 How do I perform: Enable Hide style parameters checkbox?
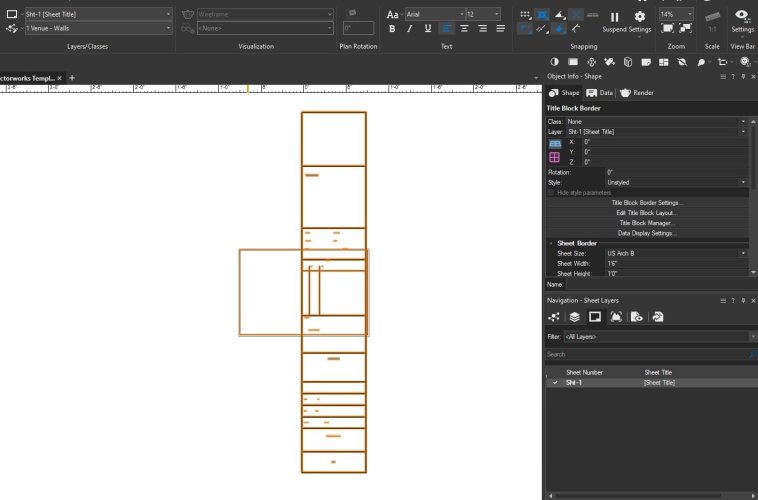pyautogui.click(x=551, y=192)
